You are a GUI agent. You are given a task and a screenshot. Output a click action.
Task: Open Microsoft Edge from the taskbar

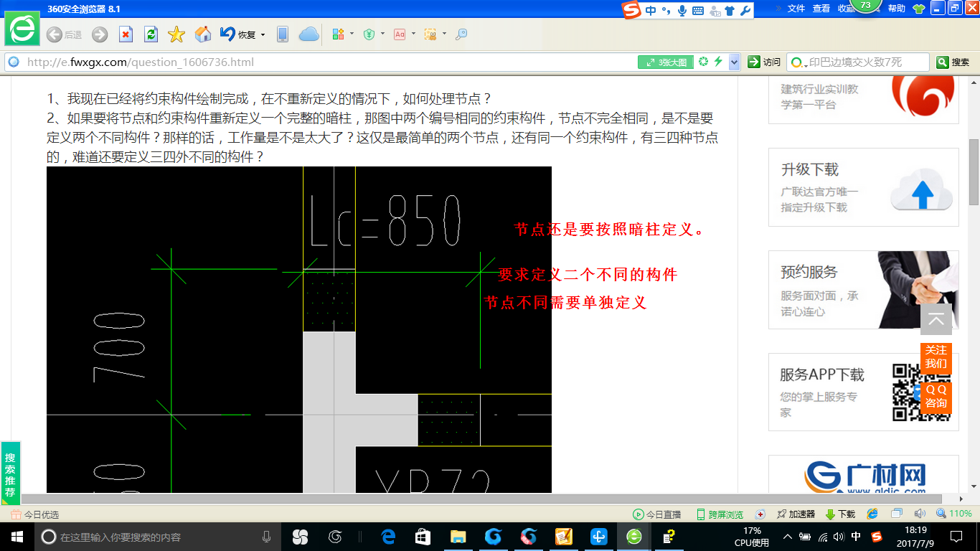pos(388,537)
